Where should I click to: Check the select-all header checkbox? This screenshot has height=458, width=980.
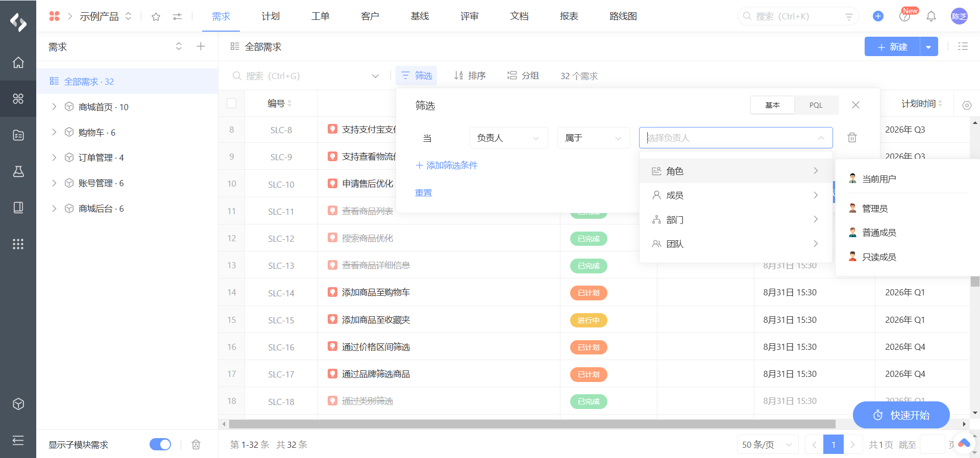(231, 104)
